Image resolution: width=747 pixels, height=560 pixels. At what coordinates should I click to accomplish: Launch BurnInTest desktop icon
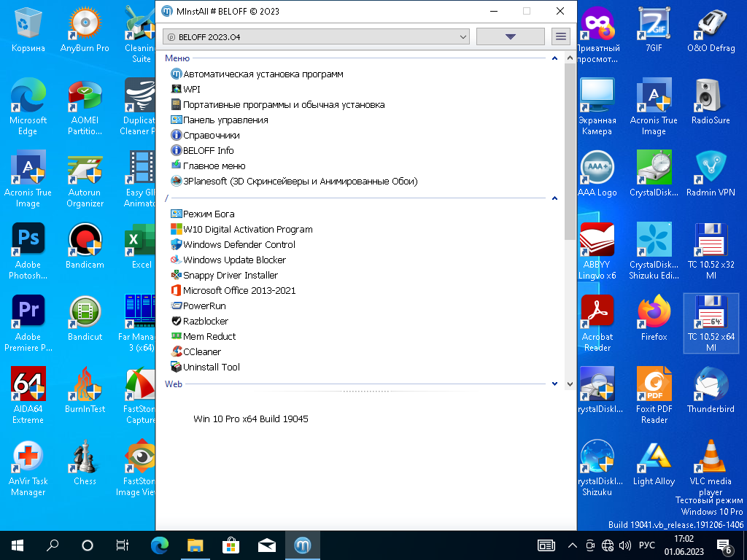click(85, 391)
